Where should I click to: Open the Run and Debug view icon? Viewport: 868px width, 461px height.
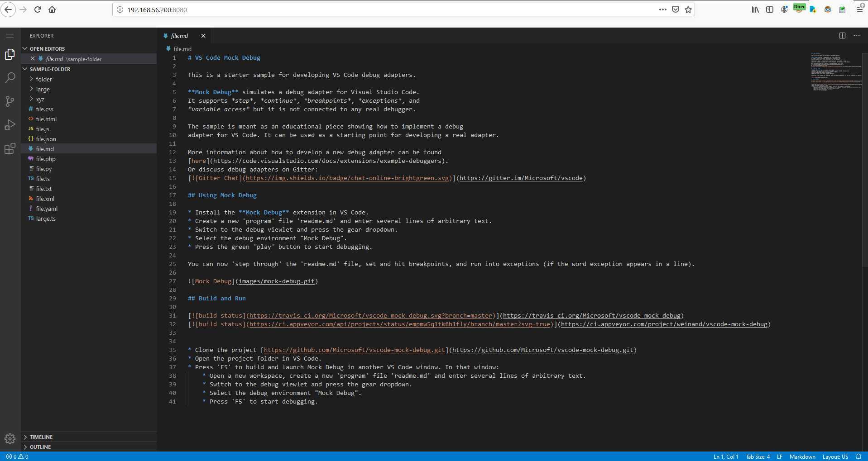pos(10,125)
